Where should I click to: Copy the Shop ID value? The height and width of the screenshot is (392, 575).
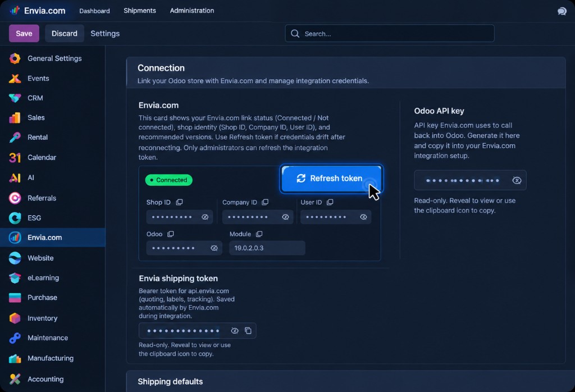tap(179, 202)
